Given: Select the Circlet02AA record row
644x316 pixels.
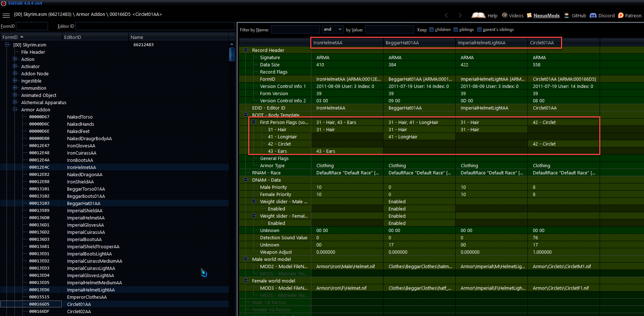Looking at the screenshot, I should (x=114, y=311).
